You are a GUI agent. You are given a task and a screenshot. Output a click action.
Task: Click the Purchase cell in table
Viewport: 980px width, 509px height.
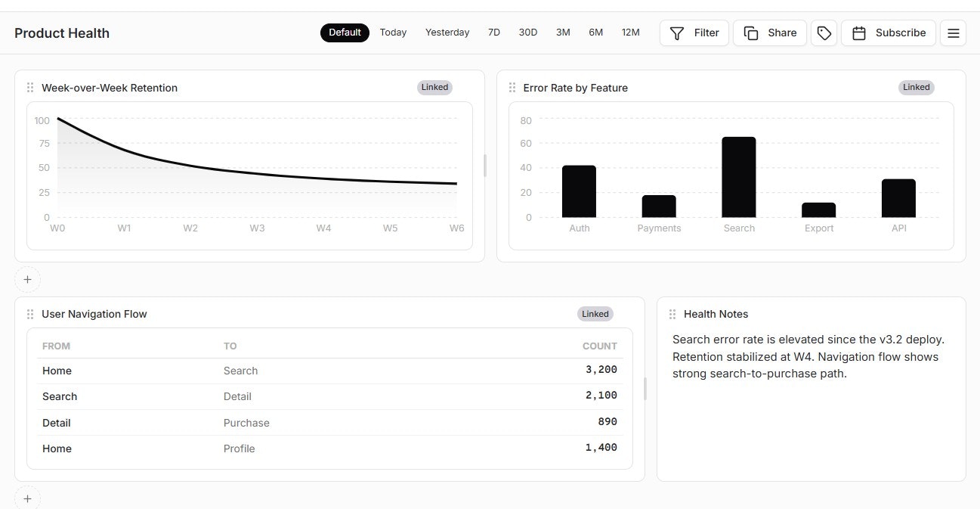[246, 423]
